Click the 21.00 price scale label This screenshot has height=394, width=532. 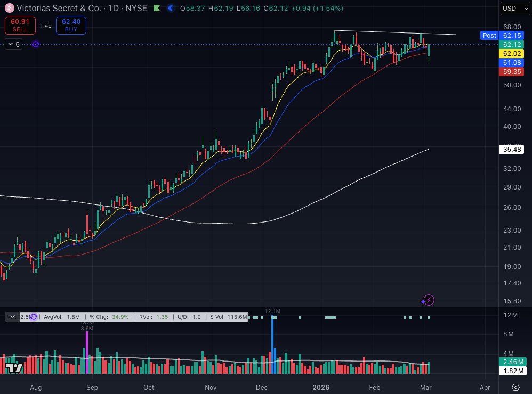512,247
